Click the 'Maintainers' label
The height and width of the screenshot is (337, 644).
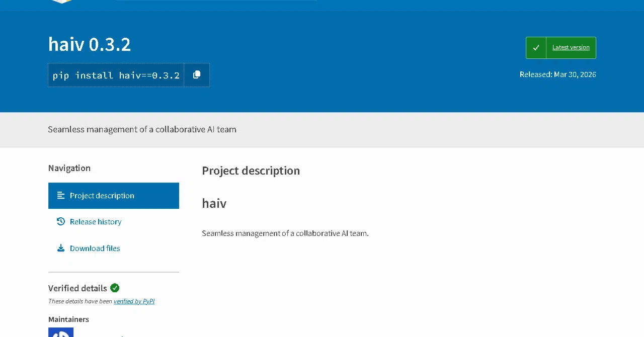[68, 319]
